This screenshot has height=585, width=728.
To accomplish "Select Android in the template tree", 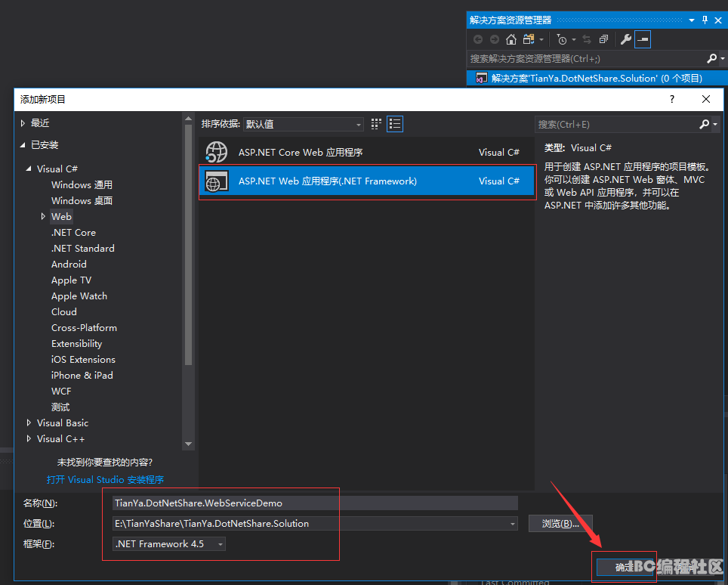I will point(69,264).
